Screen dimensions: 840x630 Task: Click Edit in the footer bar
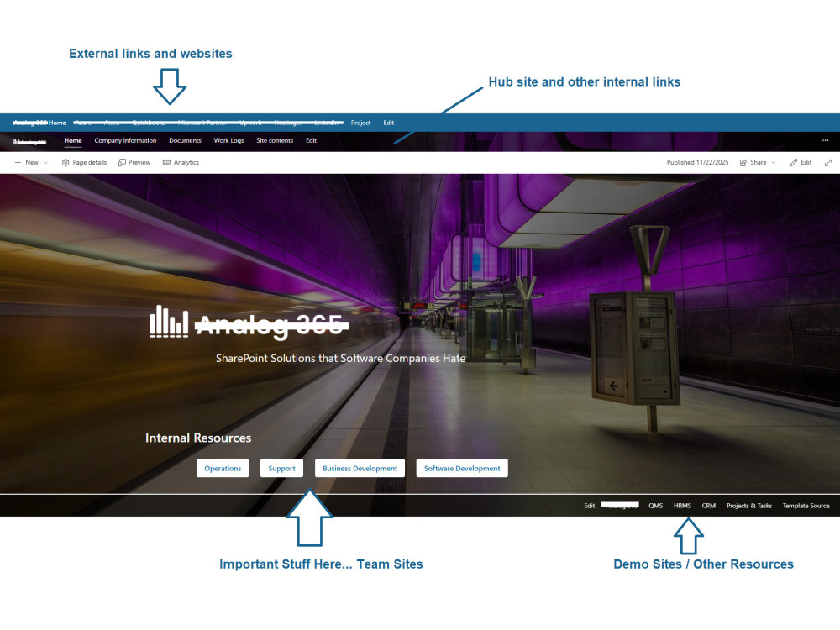pyautogui.click(x=590, y=506)
